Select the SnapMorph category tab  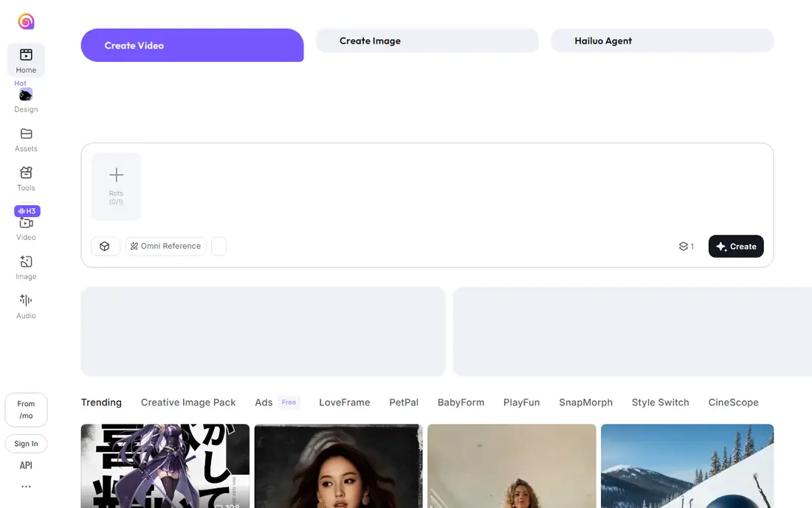pos(585,402)
